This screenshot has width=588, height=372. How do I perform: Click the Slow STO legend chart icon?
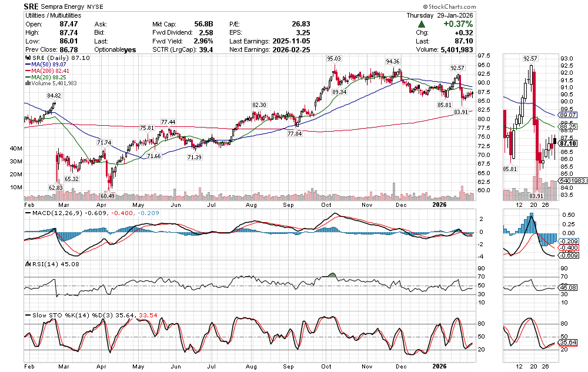[x=26, y=315]
